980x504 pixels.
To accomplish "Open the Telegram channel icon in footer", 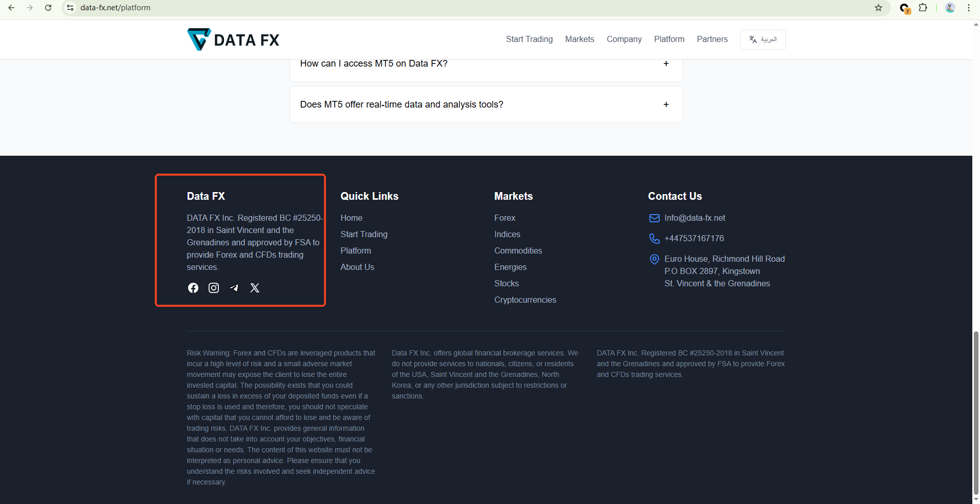I will (234, 288).
